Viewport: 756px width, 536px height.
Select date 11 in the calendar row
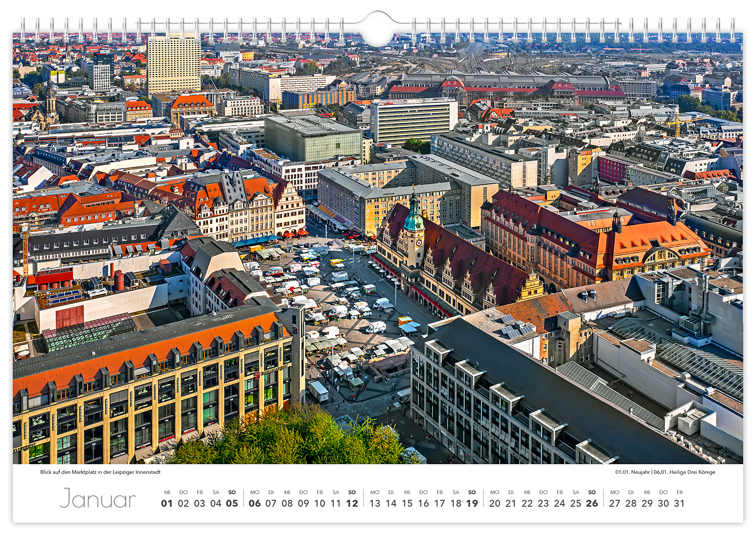336,503
